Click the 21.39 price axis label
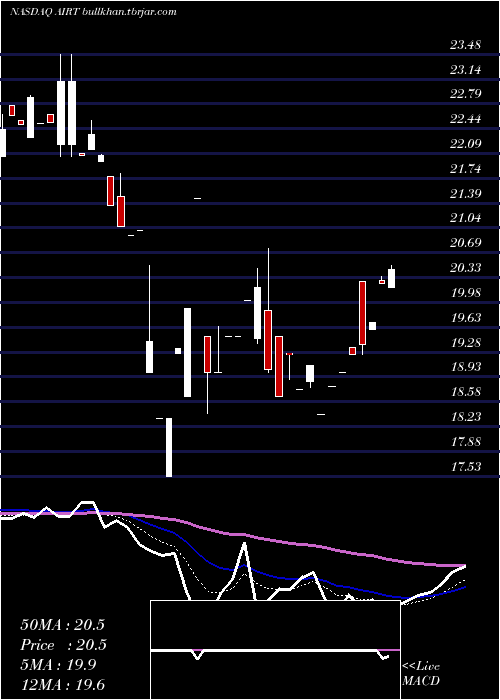This screenshot has height=700, width=500. tap(466, 194)
